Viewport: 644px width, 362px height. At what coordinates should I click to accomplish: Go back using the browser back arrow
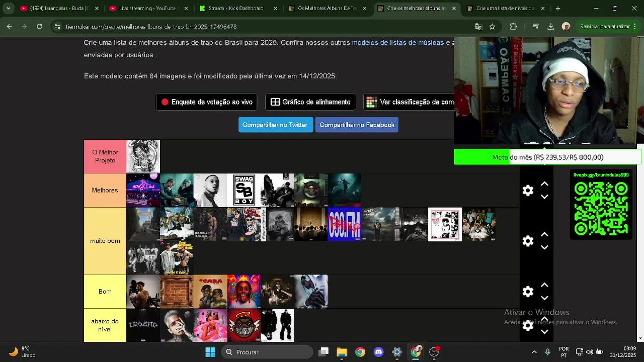click(x=10, y=27)
